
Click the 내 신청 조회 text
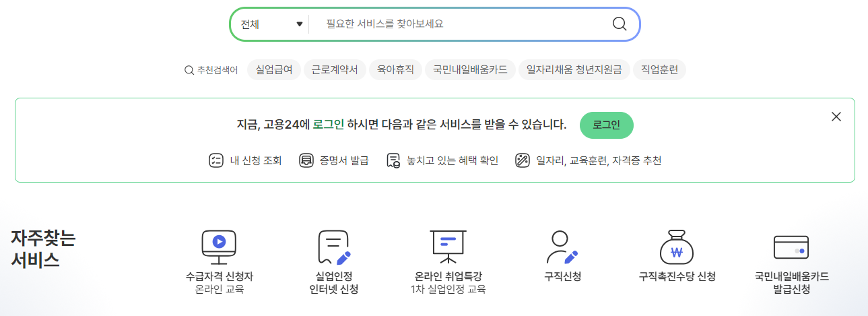pos(256,160)
